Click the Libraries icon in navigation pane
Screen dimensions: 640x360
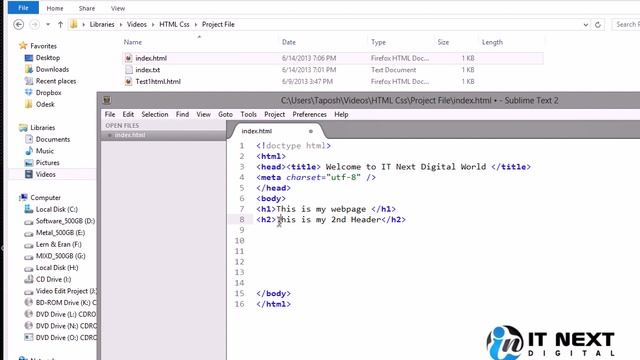(23, 128)
